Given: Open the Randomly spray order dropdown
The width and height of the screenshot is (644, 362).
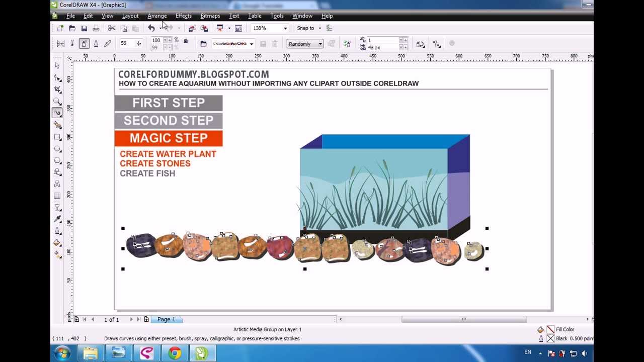Looking at the screenshot, I should [305, 44].
